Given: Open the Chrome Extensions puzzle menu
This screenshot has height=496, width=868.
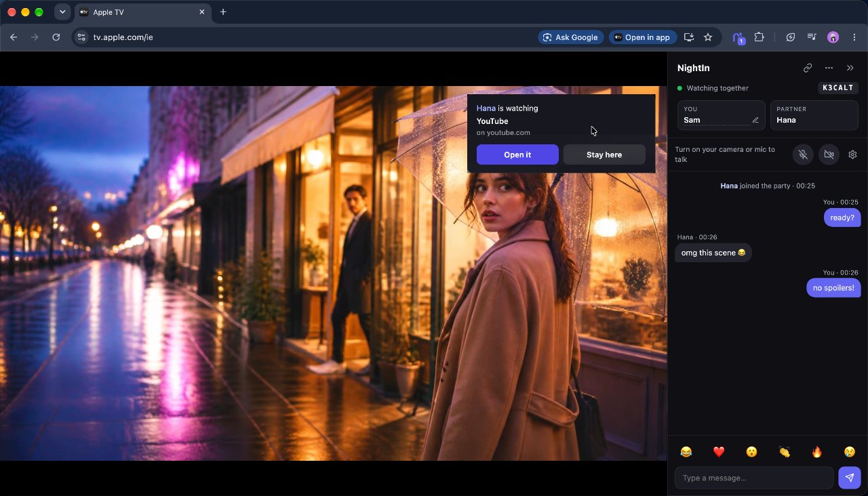Looking at the screenshot, I should click(x=759, y=37).
